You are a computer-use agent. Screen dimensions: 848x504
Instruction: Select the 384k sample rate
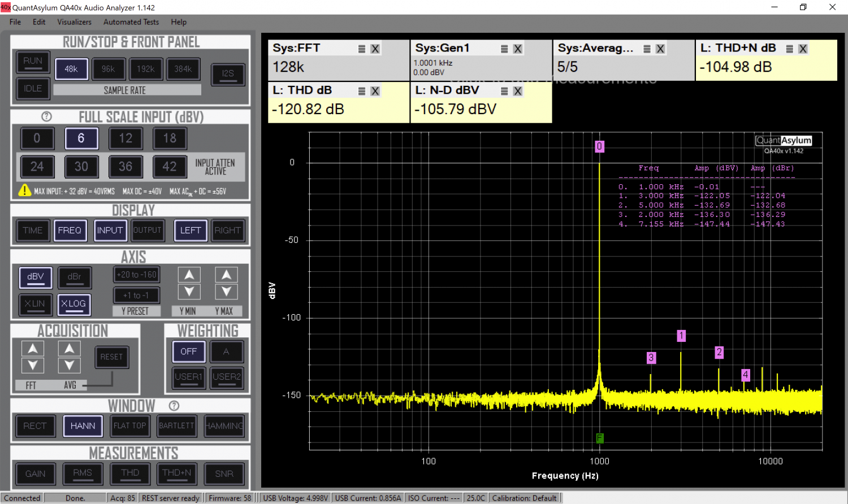pyautogui.click(x=183, y=69)
